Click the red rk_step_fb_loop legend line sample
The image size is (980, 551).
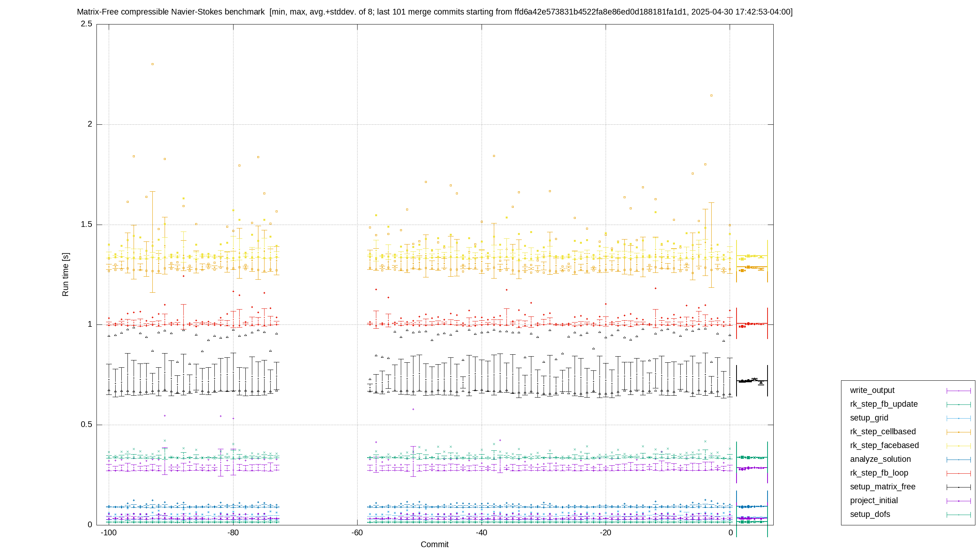tap(959, 473)
